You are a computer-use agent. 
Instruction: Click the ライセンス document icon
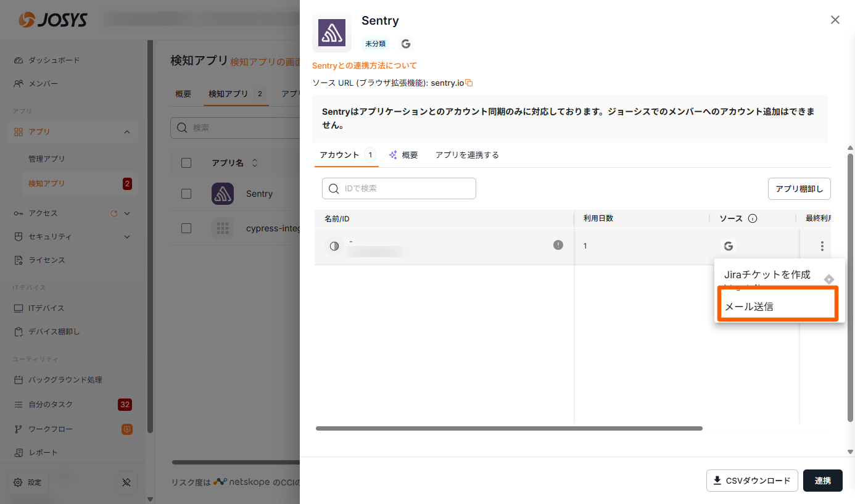pos(18,260)
